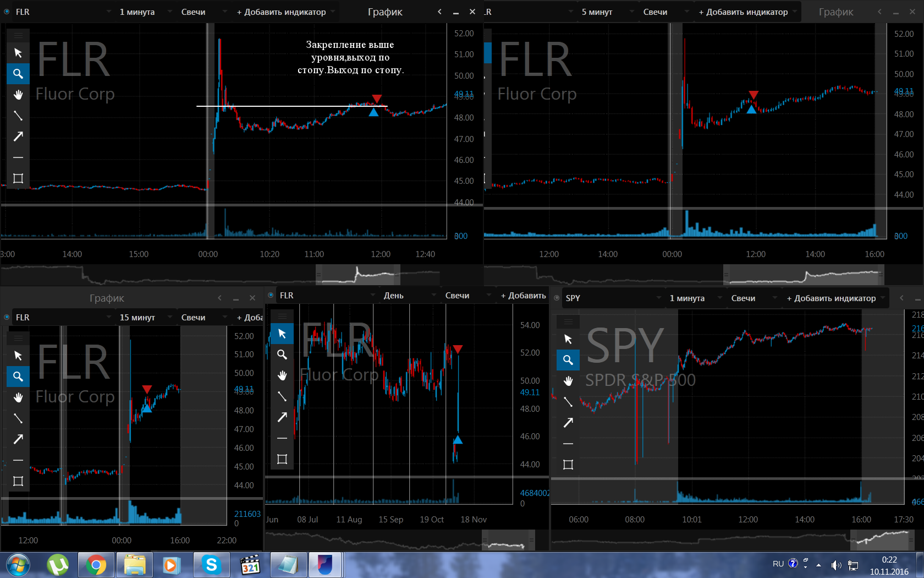Click previous tab arrow in top-right panel
924x578 pixels.
(879, 12)
